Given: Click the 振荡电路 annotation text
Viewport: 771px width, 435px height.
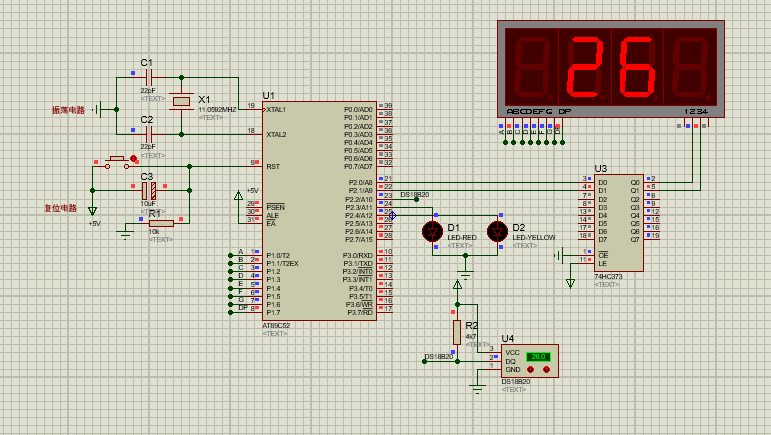Looking at the screenshot, I should coord(68,110).
